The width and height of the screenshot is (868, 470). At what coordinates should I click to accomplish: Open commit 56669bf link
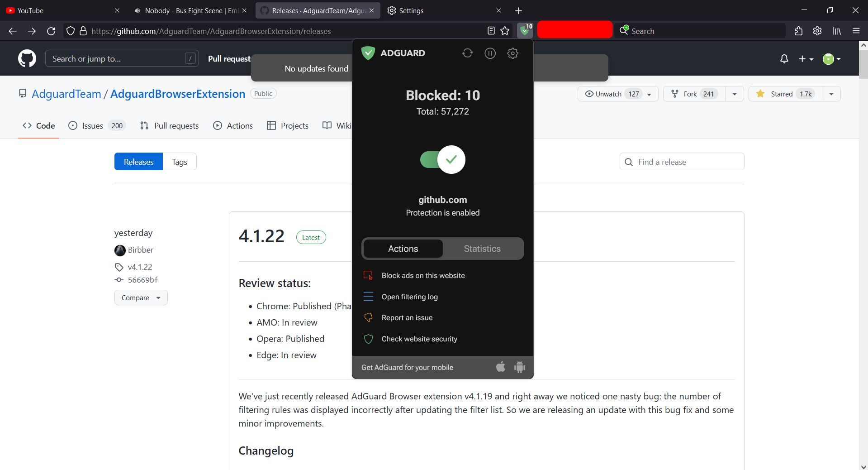tap(143, 280)
